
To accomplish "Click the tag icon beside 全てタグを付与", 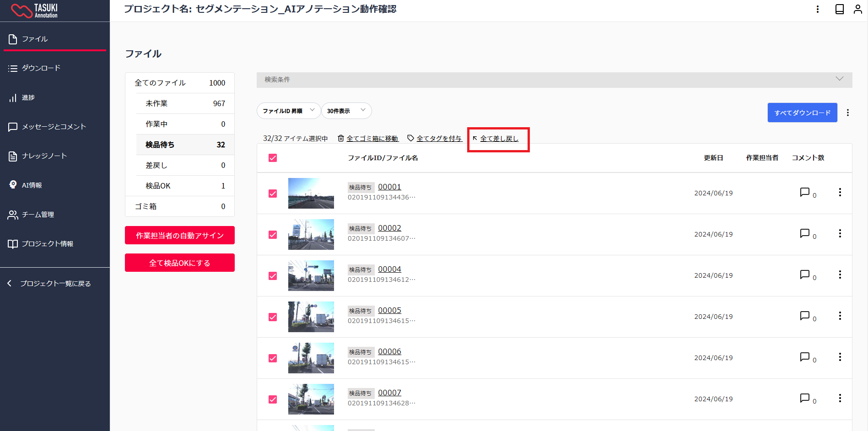I will click(x=411, y=138).
